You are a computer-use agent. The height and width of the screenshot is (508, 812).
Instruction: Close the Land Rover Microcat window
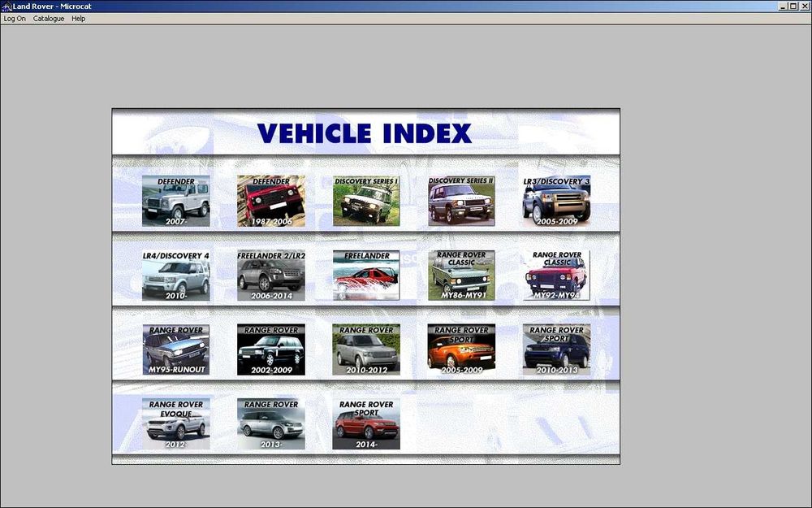(x=804, y=7)
